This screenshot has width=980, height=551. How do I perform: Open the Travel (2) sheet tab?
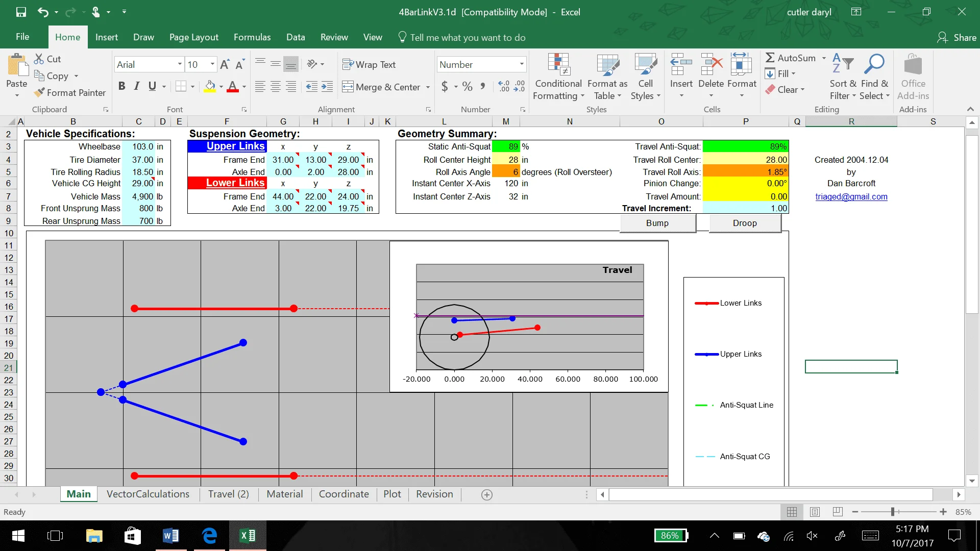tap(228, 494)
